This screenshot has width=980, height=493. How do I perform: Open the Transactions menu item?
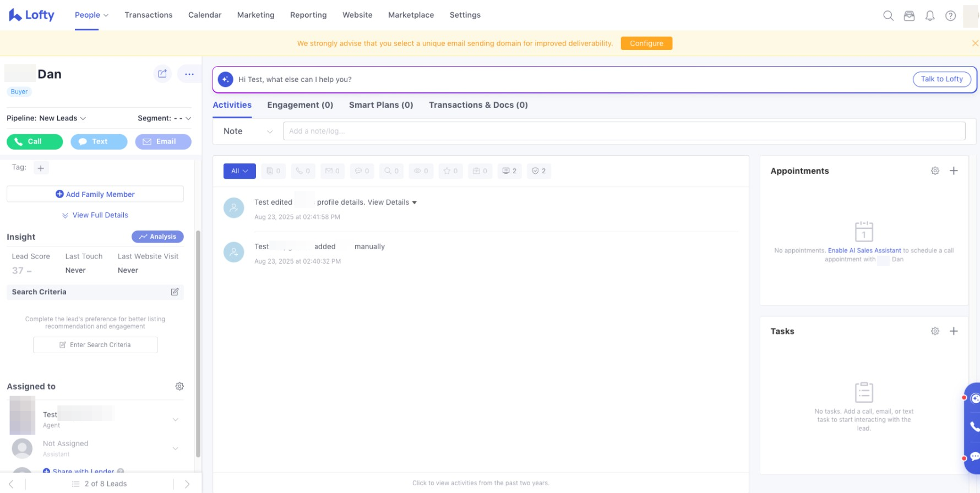pyautogui.click(x=148, y=15)
